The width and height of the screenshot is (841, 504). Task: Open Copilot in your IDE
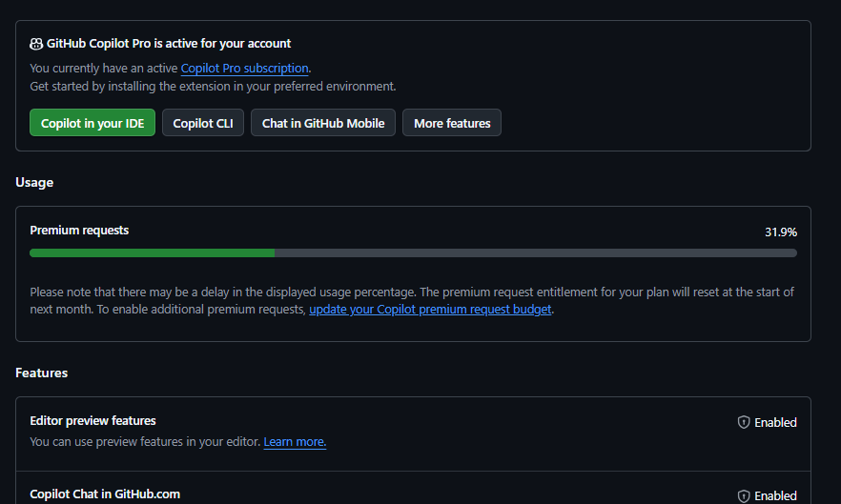click(x=92, y=123)
